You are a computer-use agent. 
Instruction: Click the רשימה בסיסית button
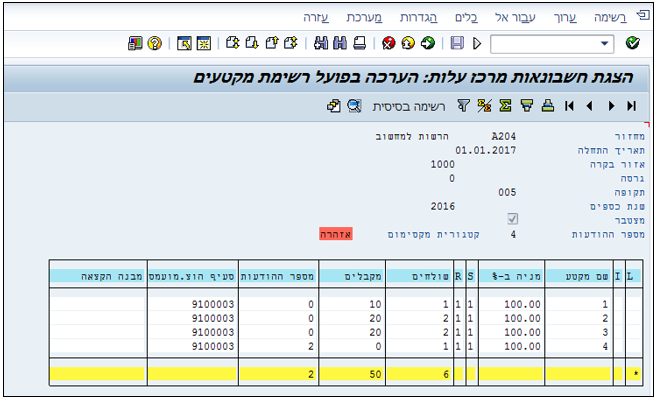(409, 107)
